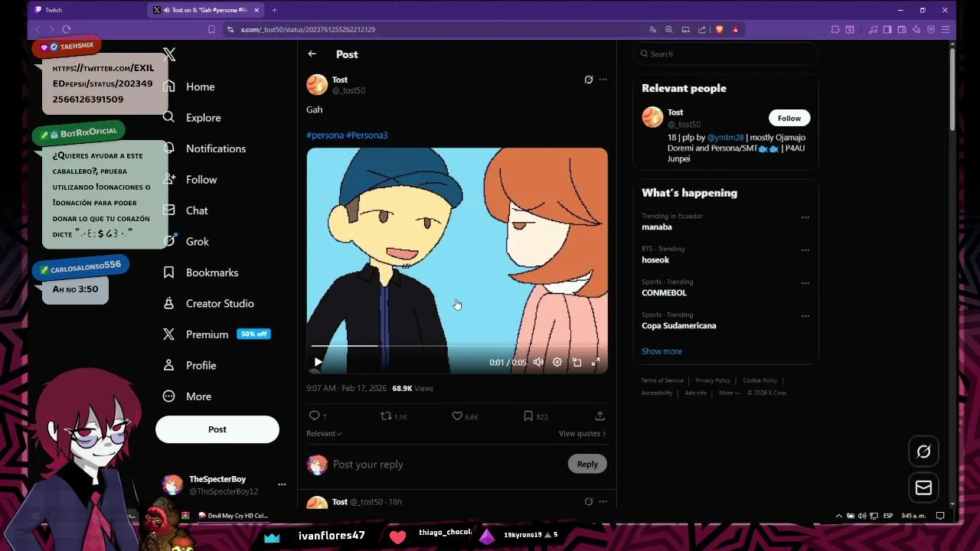Screen dimensions: 980x551
Task: Open the translate page icon in address bar
Action: (x=652, y=29)
